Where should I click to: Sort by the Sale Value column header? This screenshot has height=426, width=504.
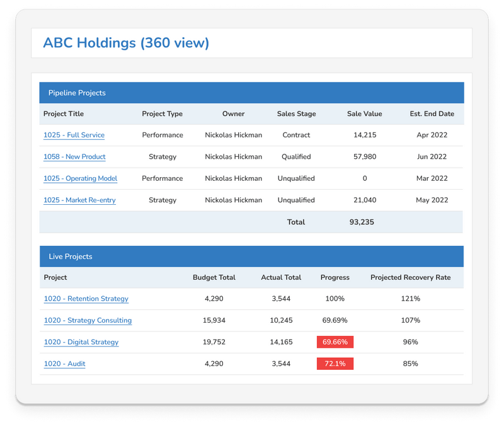[x=364, y=113]
